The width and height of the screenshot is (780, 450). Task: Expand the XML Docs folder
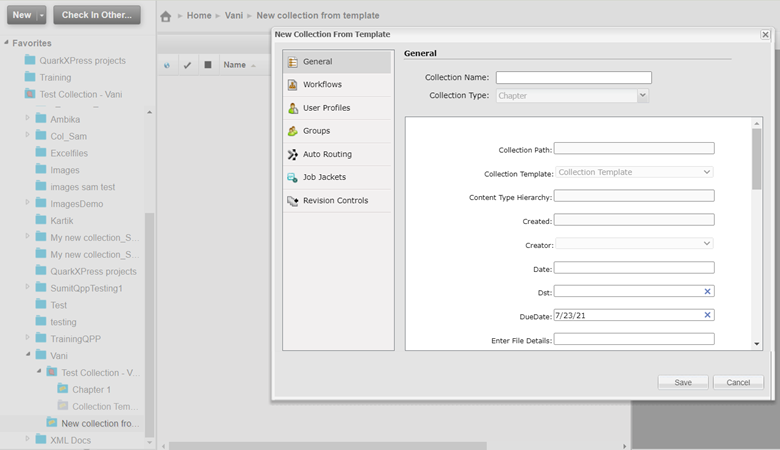pos(27,439)
